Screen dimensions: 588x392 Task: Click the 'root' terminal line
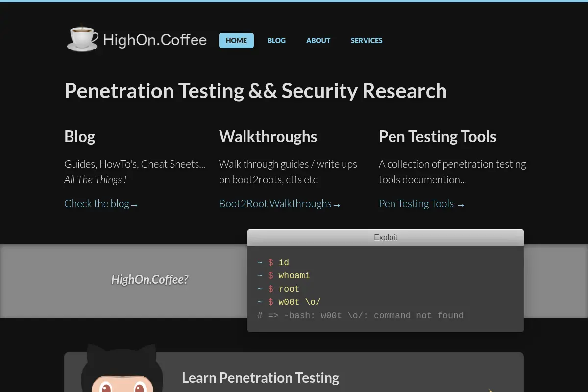point(278,289)
